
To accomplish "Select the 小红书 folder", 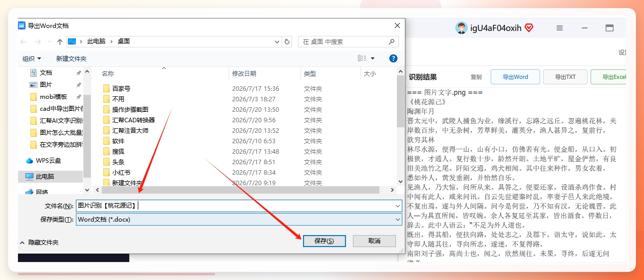I will click(121, 172).
